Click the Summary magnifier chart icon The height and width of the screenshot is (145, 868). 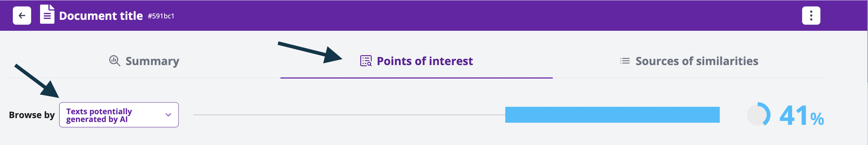tap(115, 61)
